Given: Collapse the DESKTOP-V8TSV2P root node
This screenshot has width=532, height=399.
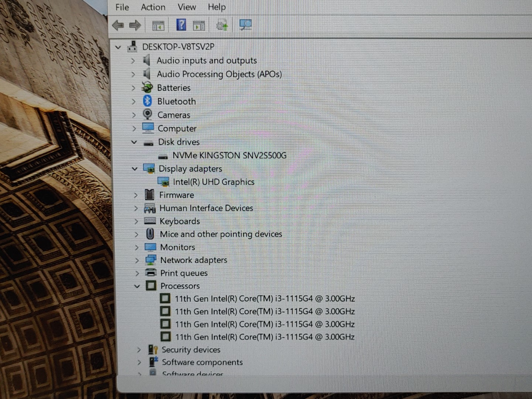Looking at the screenshot, I should 118,47.
